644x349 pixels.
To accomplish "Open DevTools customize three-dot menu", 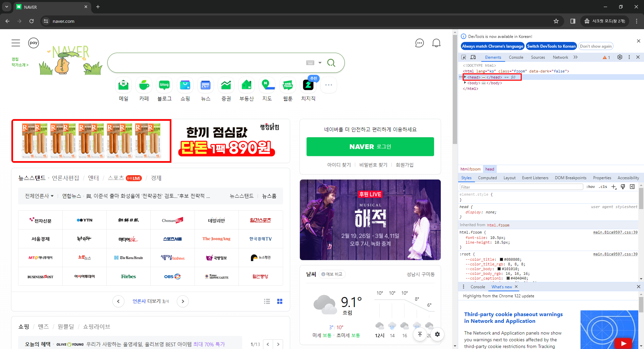I will 629,57.
